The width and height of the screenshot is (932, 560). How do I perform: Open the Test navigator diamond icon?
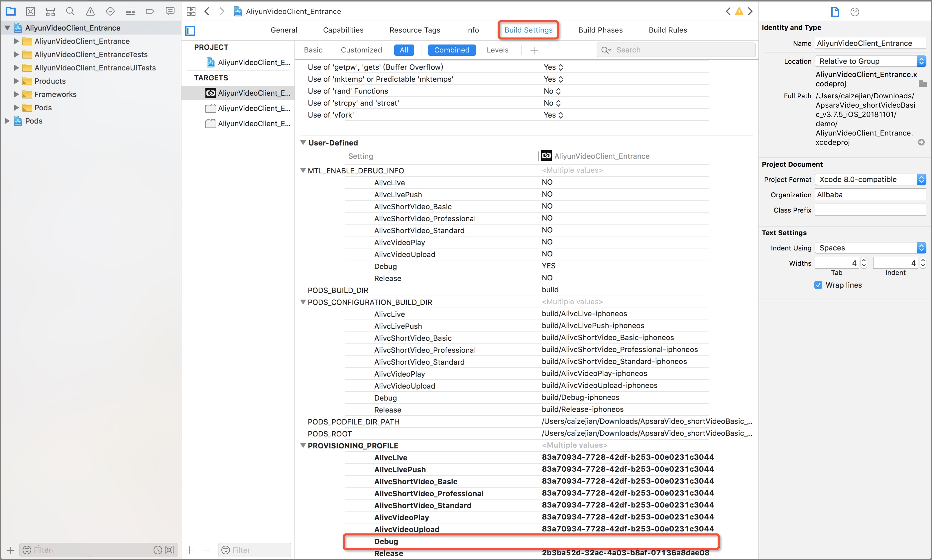tap(110, 11)
